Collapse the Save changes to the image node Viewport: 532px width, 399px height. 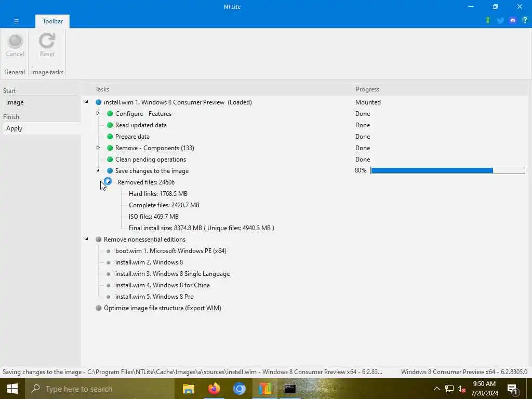98,170
